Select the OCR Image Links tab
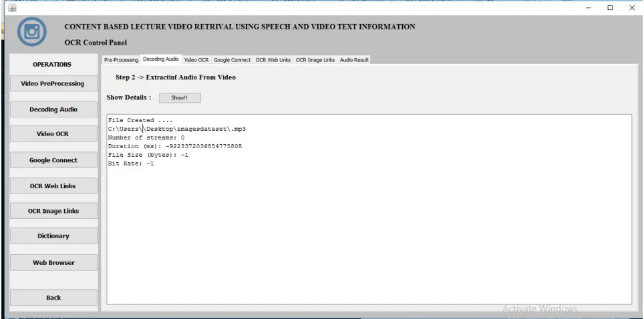This screenshot has width=644, height=319. (315, 60)
